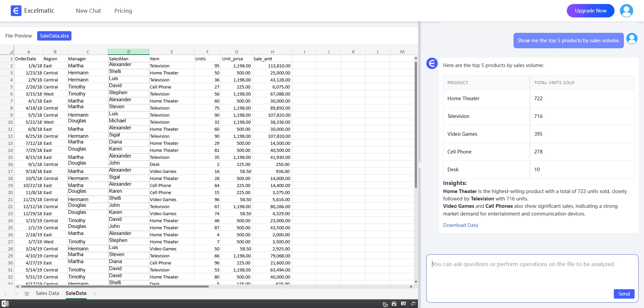This screenshot has width=644, height=308.
Task: Click the pop-out window icon
Action: pyautogui.click(x=413, y=304)
